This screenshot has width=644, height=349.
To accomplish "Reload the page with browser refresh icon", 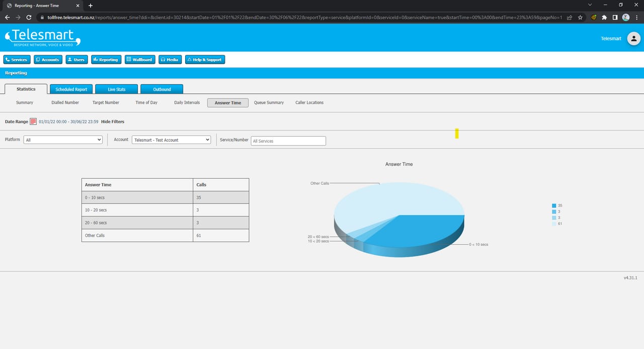I will (29, 17).
